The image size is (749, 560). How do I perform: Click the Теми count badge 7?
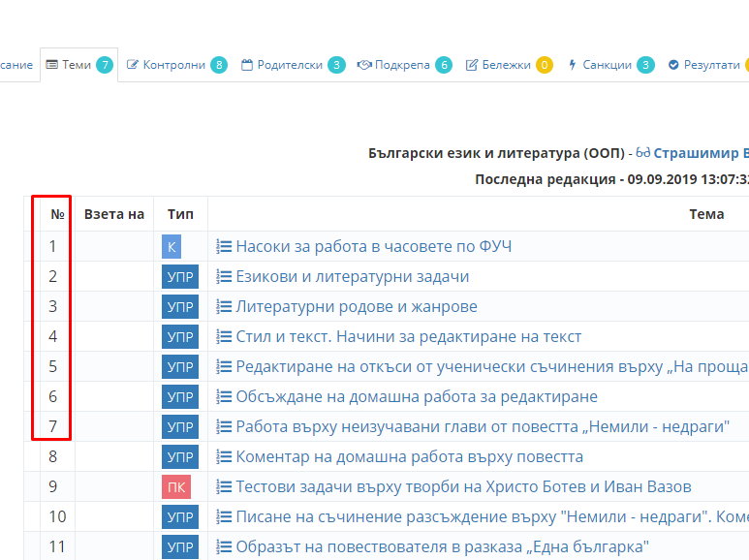pos(105,65)
